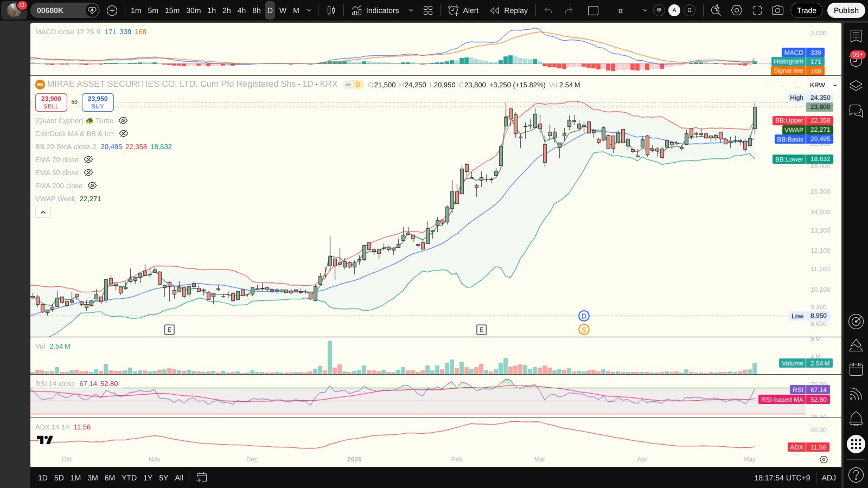Click the 23,950 BUY button
The height and width of the screenshot is (488, 868).
98,102
